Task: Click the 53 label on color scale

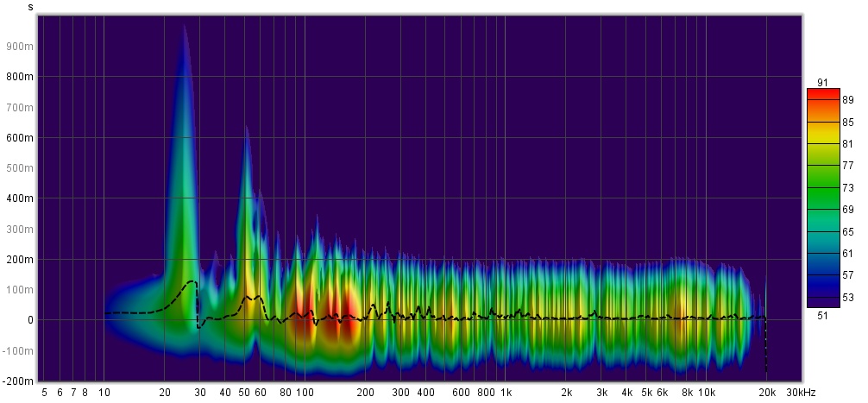Action: click(847, 298)
